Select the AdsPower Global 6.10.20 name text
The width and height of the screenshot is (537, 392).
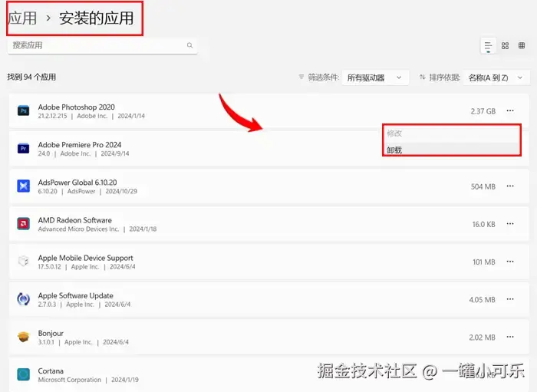pyautogui.click(x=77, y=183)
